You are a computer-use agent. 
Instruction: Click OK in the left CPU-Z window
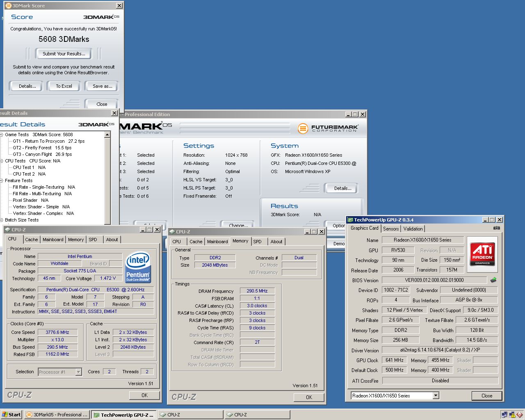[145, 395]
